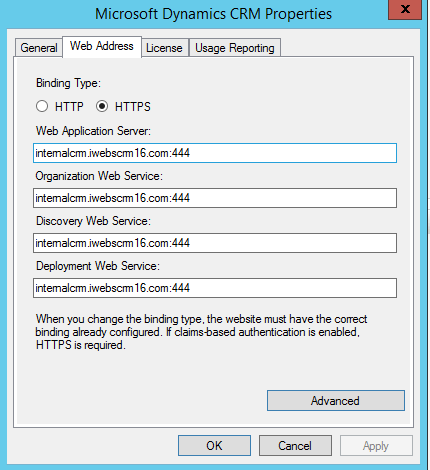Click the Advanced button

336,401
